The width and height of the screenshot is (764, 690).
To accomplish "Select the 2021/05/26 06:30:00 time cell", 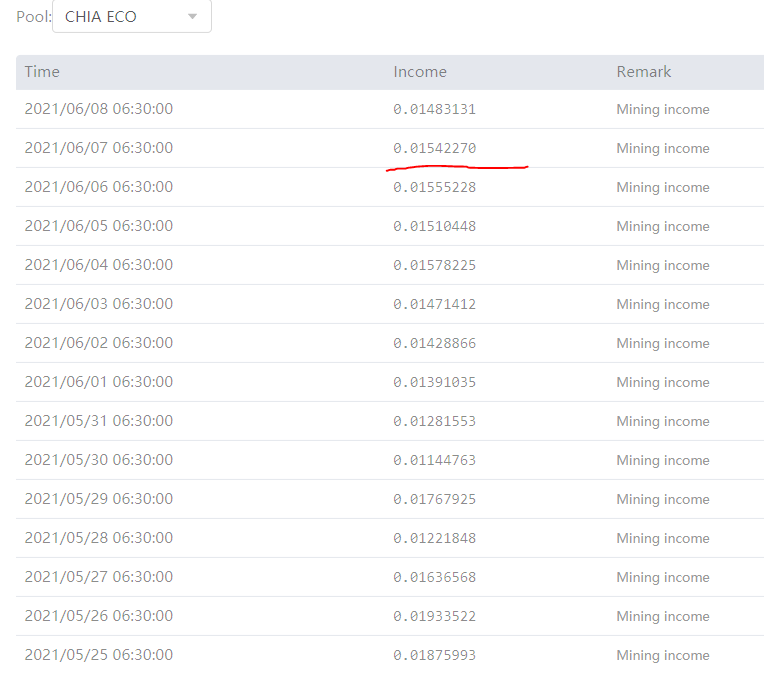I will click(x=99, y=615).
